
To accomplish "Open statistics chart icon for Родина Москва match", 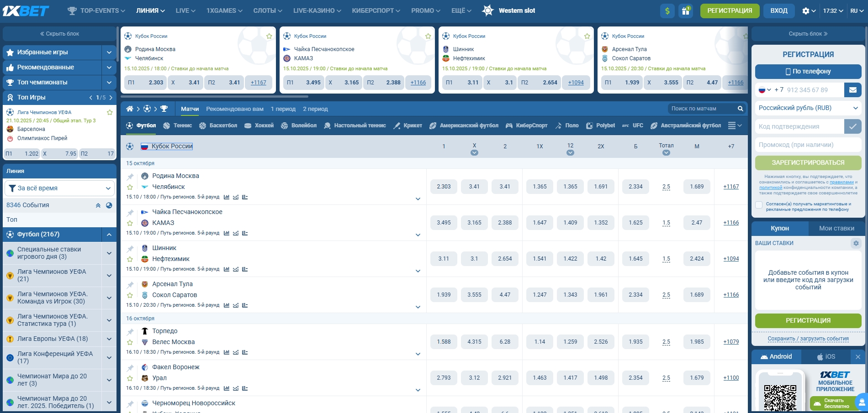I will [227, 197].
